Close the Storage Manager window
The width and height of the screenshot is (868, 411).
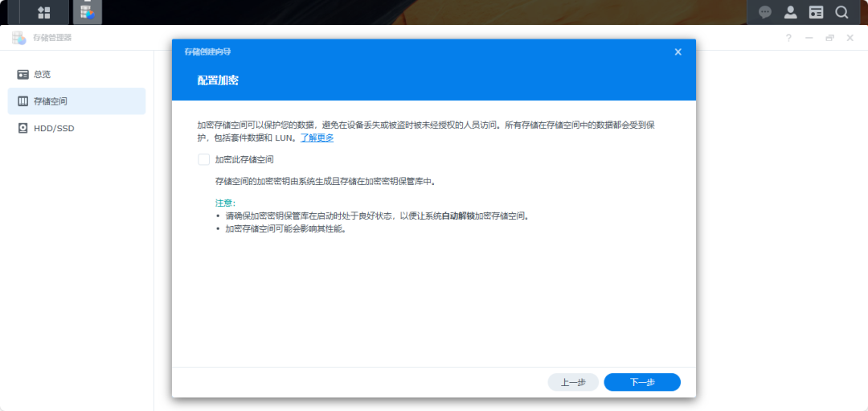pos(850,38)
